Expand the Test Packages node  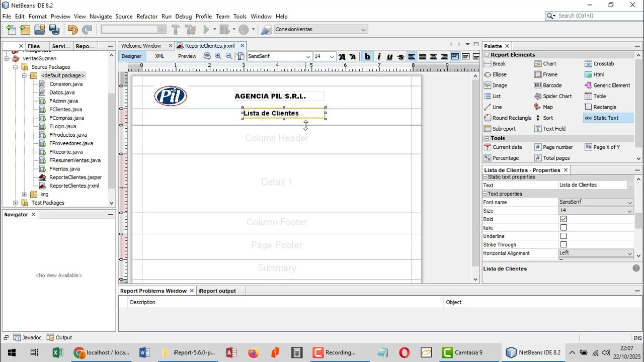coord(15,203)
